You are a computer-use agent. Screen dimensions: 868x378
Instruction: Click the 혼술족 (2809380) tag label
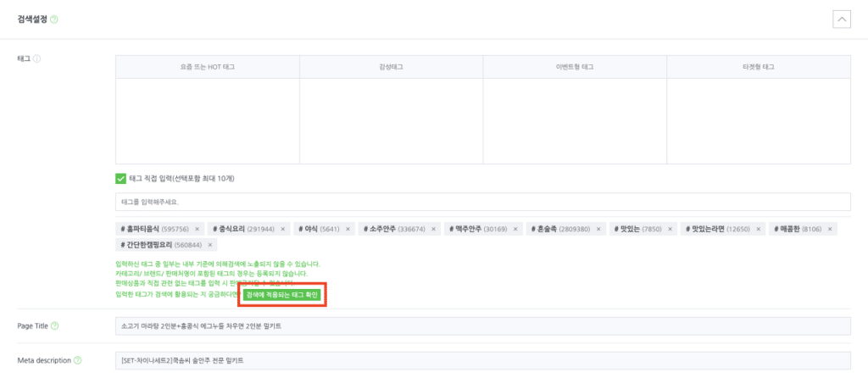point(559,229)
